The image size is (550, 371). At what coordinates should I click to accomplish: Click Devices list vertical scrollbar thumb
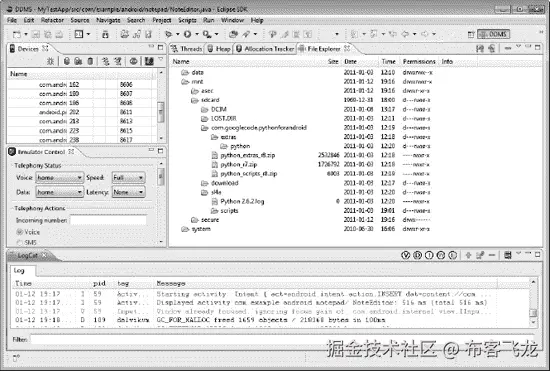click(161, 112)
